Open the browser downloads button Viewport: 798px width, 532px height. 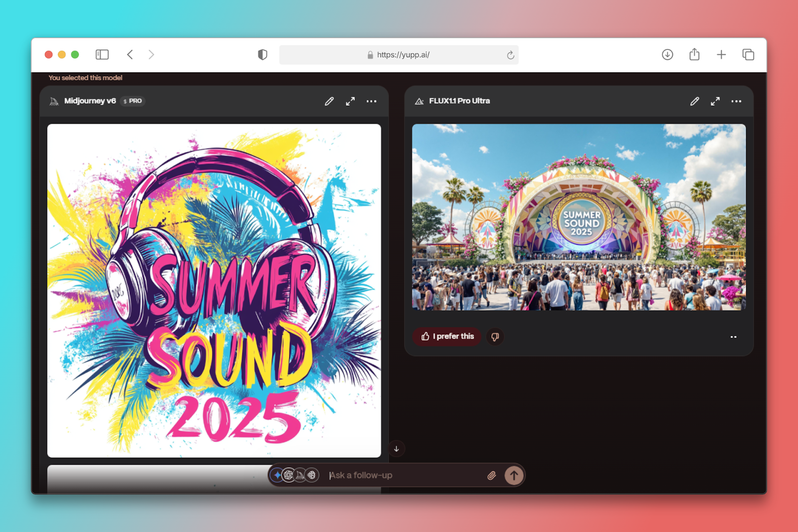(x=667, y=54)
